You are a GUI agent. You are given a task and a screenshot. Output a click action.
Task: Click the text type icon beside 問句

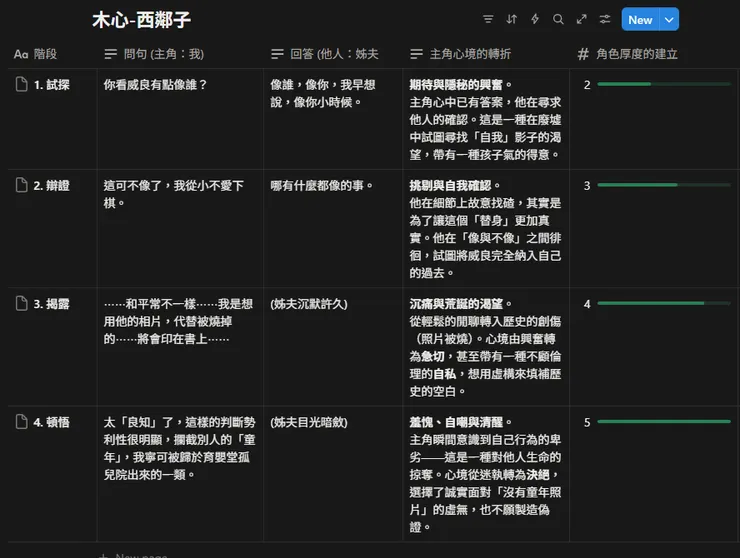[x=110, y=54]
